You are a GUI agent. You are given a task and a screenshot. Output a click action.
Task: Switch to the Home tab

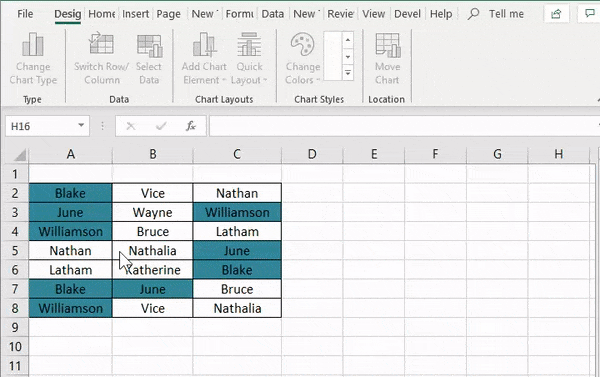tap(102, 14)
